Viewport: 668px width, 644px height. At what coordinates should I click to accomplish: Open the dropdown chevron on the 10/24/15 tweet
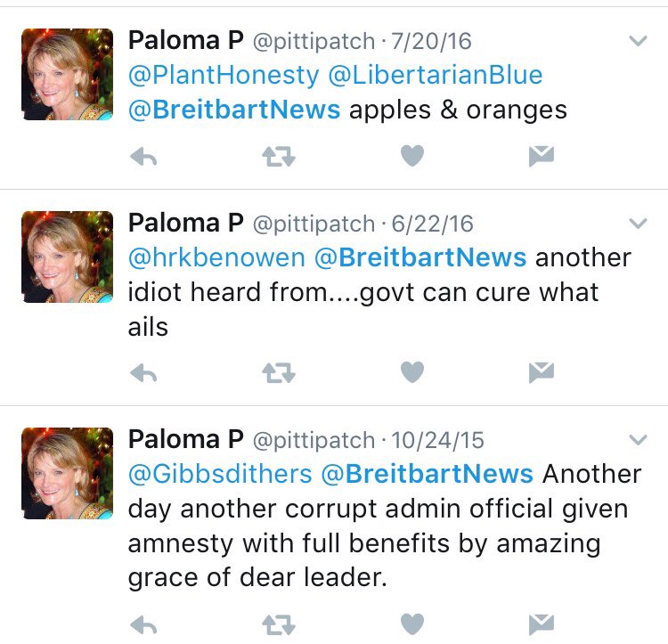[x=639, y=439]
